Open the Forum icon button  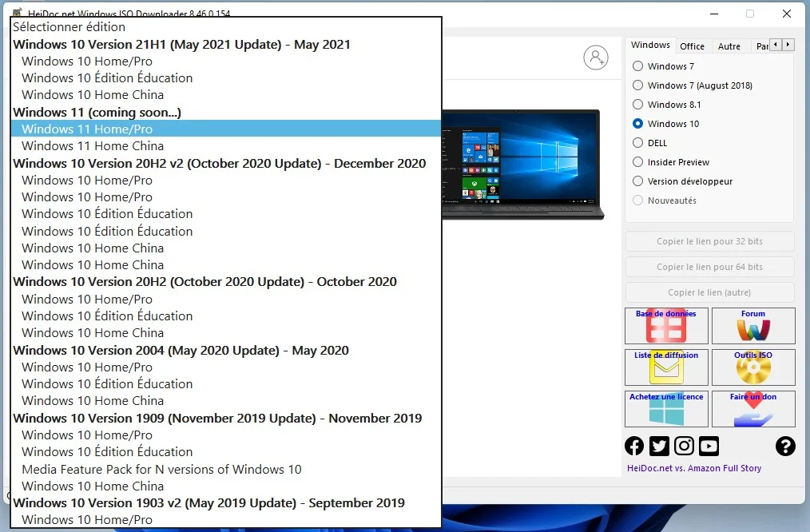[x=753, y=326]
